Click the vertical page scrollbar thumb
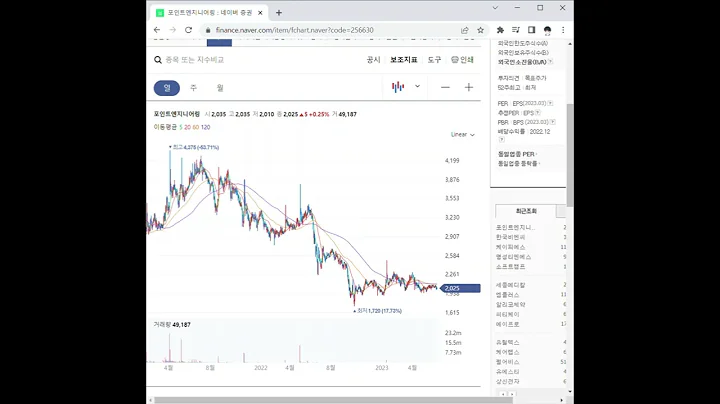The height and width of the screenshot is (404, 720). click(x=570, y=155)
